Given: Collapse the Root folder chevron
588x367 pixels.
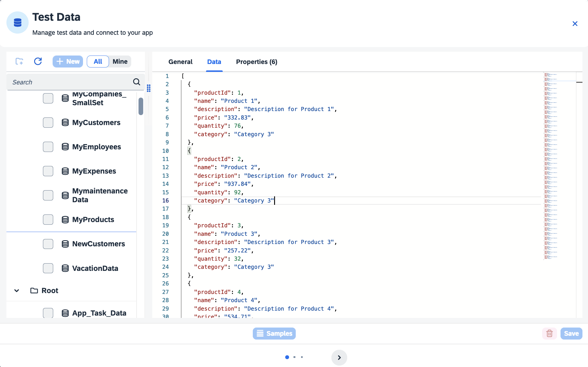Looking at the screenshot, I should click(17, 290).
